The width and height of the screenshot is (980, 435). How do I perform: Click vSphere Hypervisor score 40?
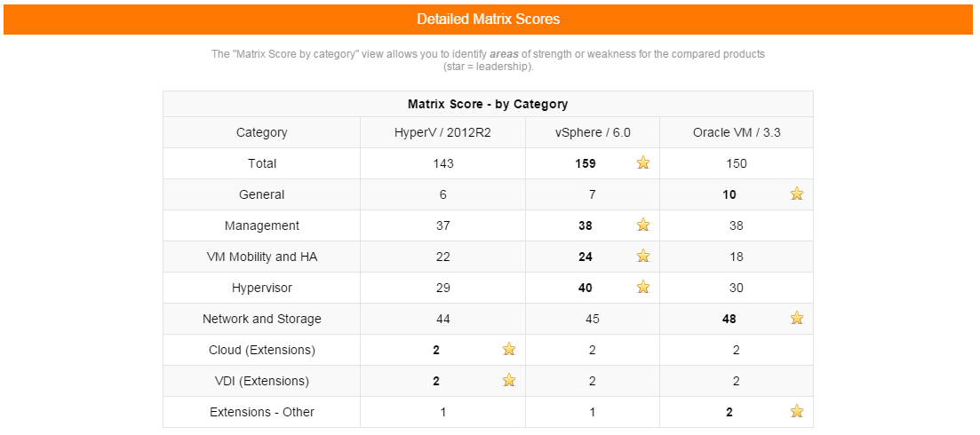[586, 288]
